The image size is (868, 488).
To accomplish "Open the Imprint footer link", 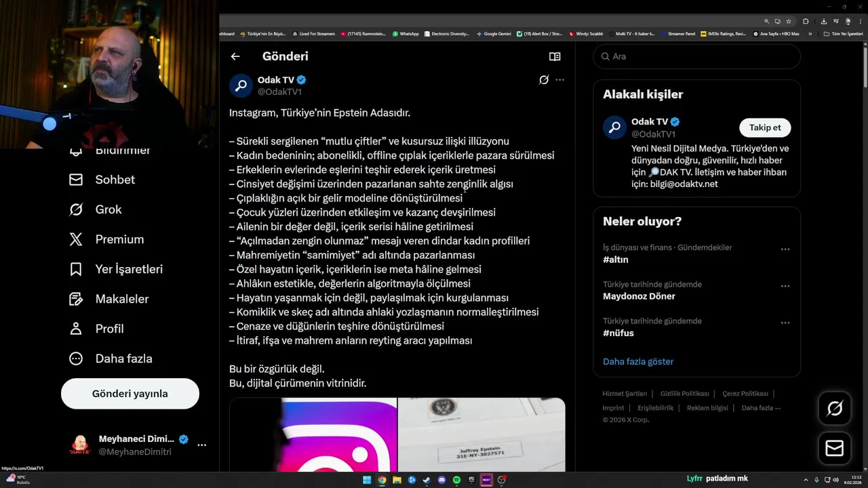I will [x=613, y=408].
